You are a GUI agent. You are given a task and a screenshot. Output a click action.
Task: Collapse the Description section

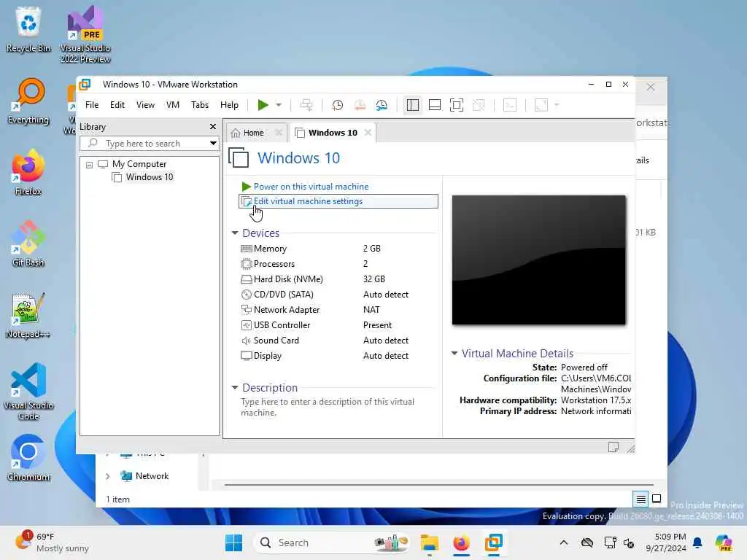click(x=234, y=388)
